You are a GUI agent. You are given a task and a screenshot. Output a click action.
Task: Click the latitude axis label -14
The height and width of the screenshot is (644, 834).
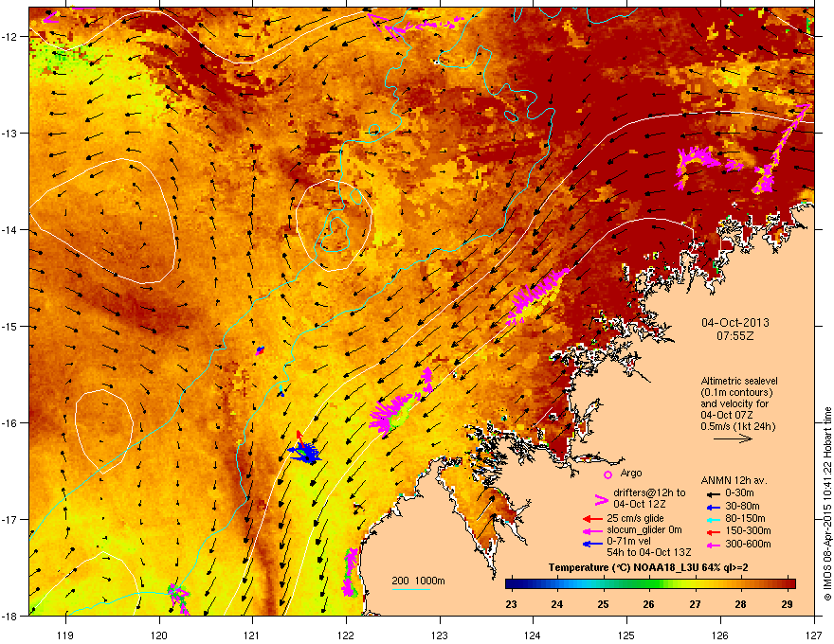(9, 230)
